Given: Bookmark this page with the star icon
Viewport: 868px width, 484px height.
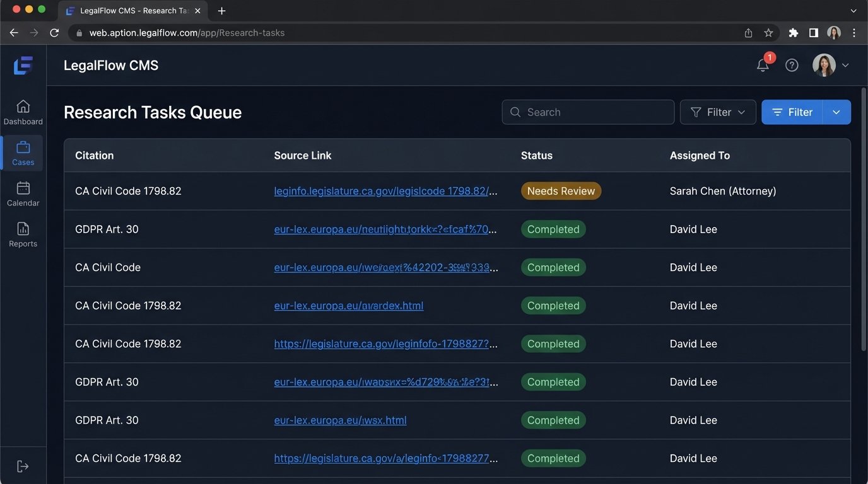Looking at the screenshot, I should click(x=768, y=33).
